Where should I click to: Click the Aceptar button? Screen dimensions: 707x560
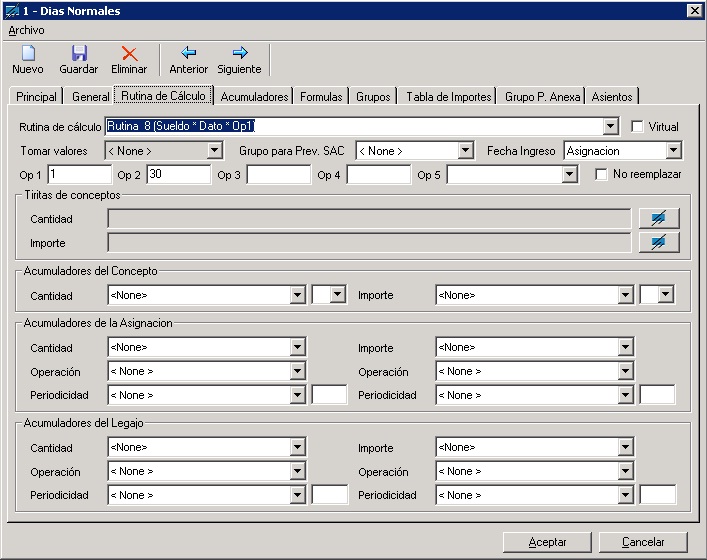click(x=547, y=542)
